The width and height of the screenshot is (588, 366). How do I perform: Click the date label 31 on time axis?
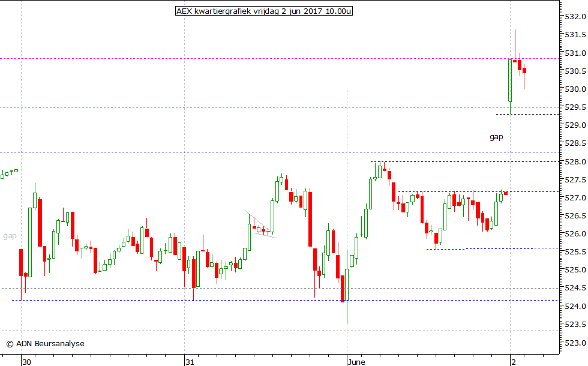coord(190,362)
